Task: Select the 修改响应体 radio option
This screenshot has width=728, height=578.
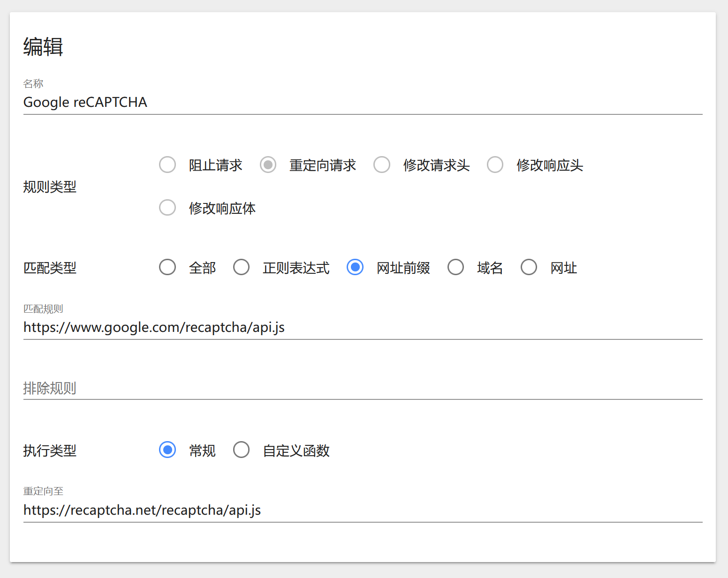Action: pos(167,208)
